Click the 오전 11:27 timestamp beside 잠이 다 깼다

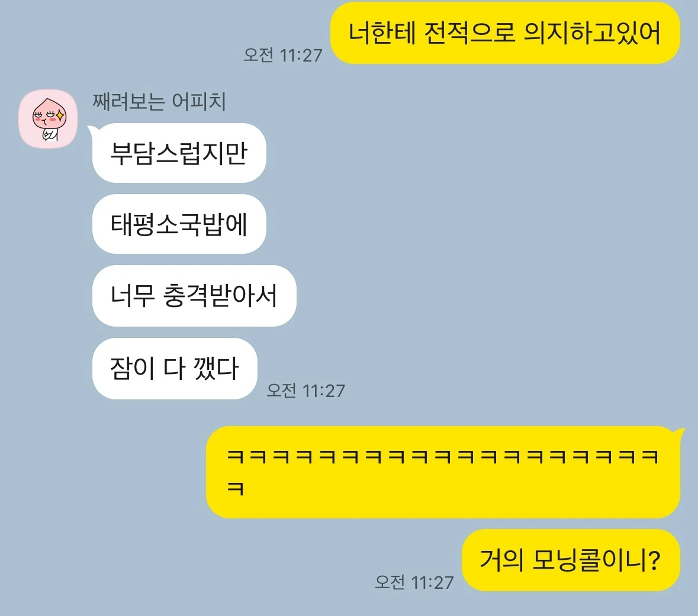click(306, 391)
